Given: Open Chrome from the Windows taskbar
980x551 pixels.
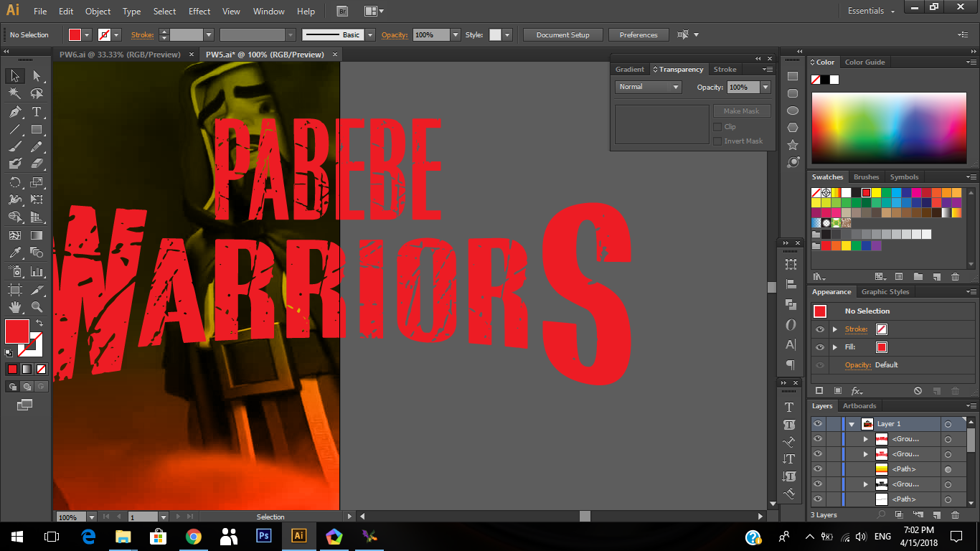Looking at the screenshot, I should point(193,536).
